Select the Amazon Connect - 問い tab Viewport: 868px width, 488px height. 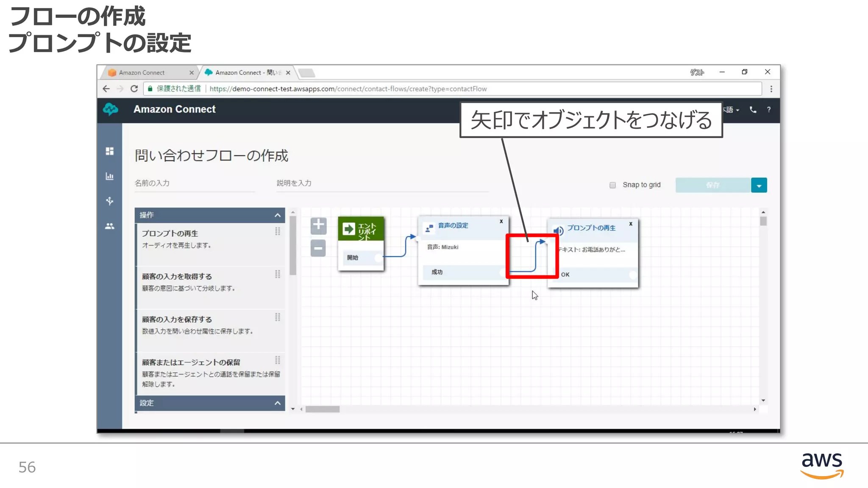(x=248, y=72)
